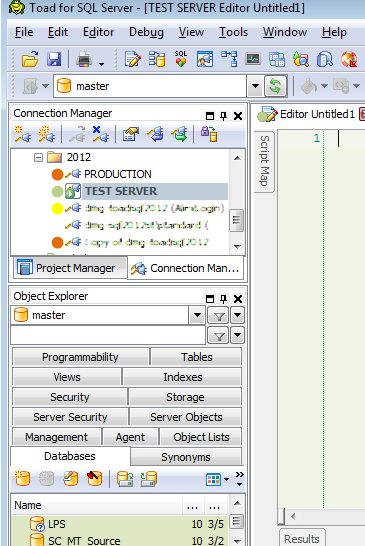Click the yellow connection color dot
Viewport: 365px width, 546px height.
57,208
